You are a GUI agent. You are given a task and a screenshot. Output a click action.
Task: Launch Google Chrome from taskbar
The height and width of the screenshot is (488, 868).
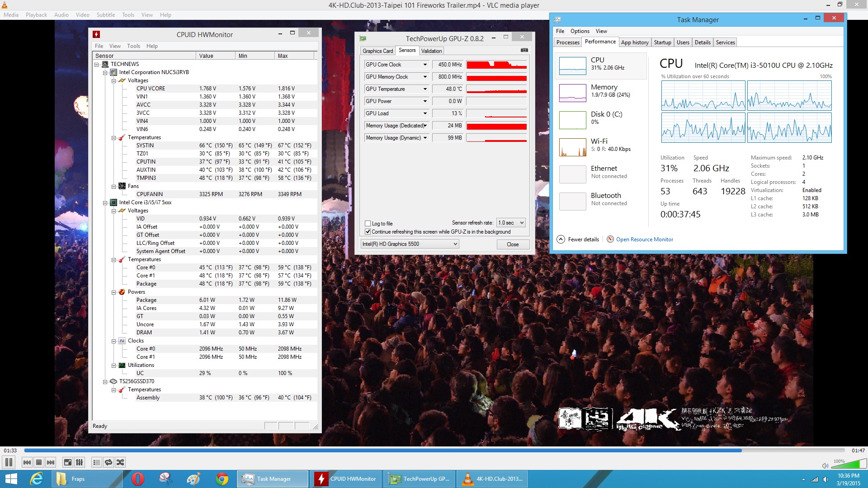(222, 479)
